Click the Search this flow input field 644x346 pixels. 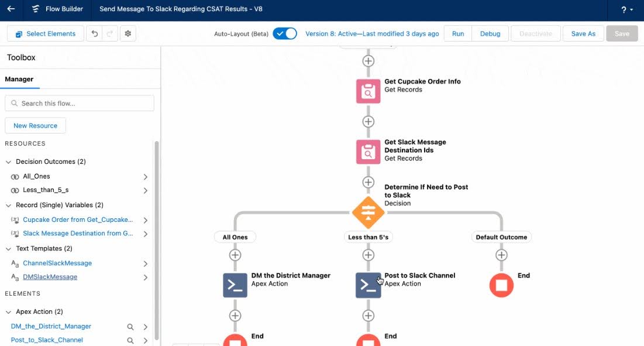80,104
